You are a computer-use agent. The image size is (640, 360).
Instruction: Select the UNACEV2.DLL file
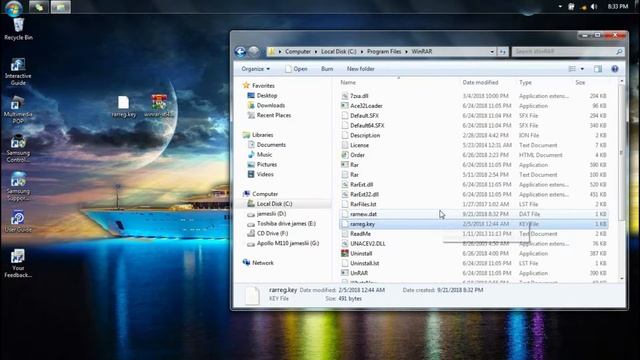tap(363, 244)
